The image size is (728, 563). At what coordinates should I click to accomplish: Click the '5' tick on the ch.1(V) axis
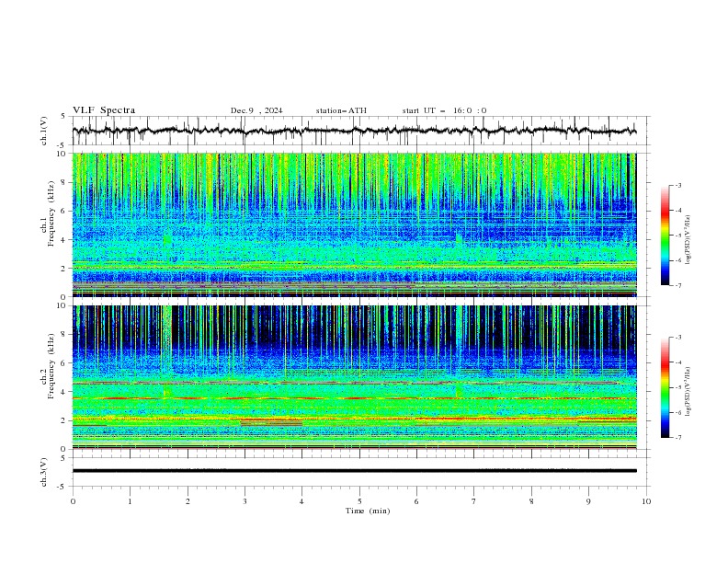(x=63, y=117)
